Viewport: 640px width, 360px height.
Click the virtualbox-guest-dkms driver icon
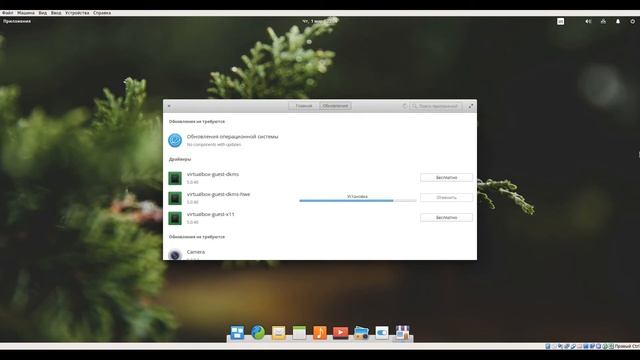tap(175, 178)
